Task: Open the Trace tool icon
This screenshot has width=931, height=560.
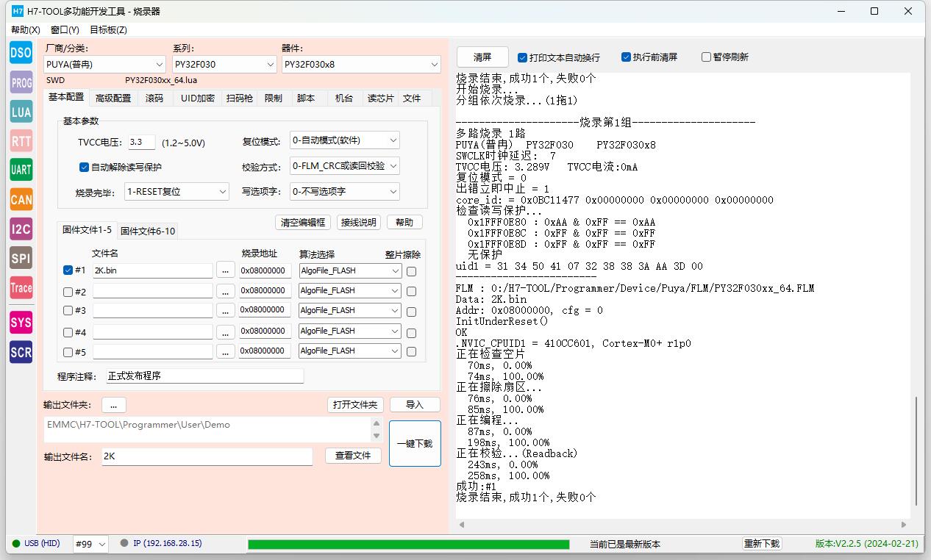Action: (21, 287)
